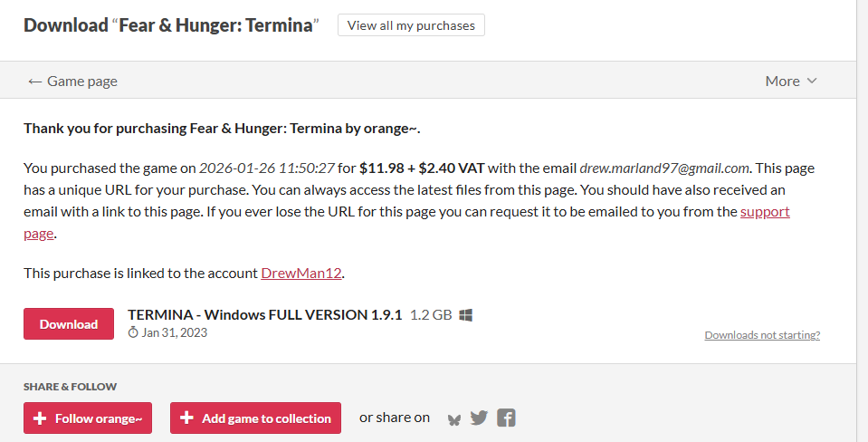Screen dimensions: 868x442
Task: Open the support page link
Action: pos(765,212)
